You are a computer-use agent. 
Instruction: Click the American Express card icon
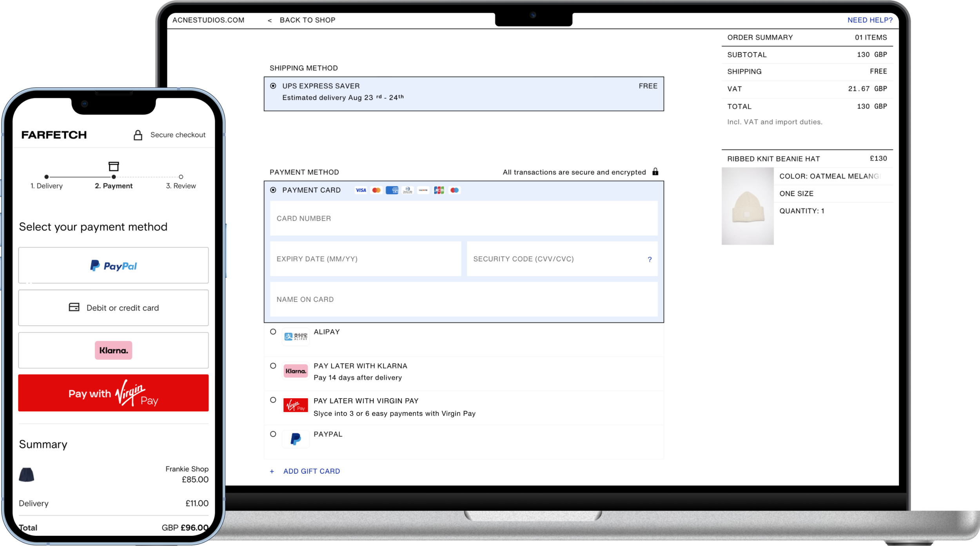click(392, 190)
